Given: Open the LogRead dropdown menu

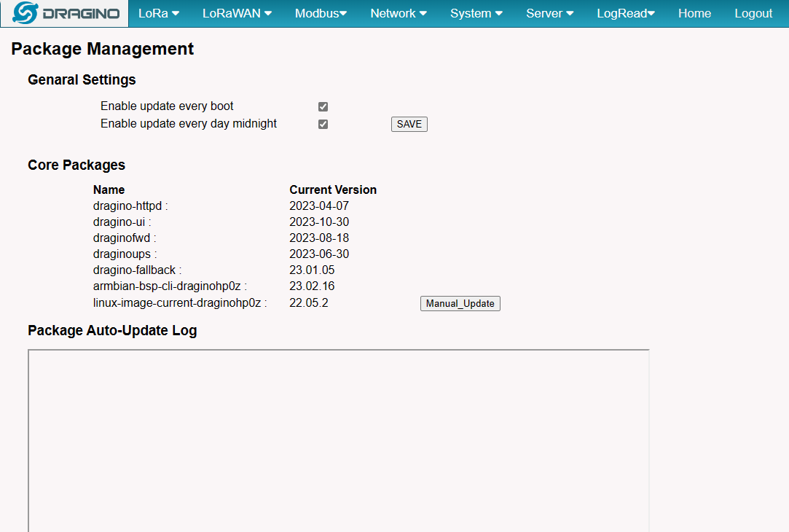Looking at the screenshot, I should click(626, 14).
